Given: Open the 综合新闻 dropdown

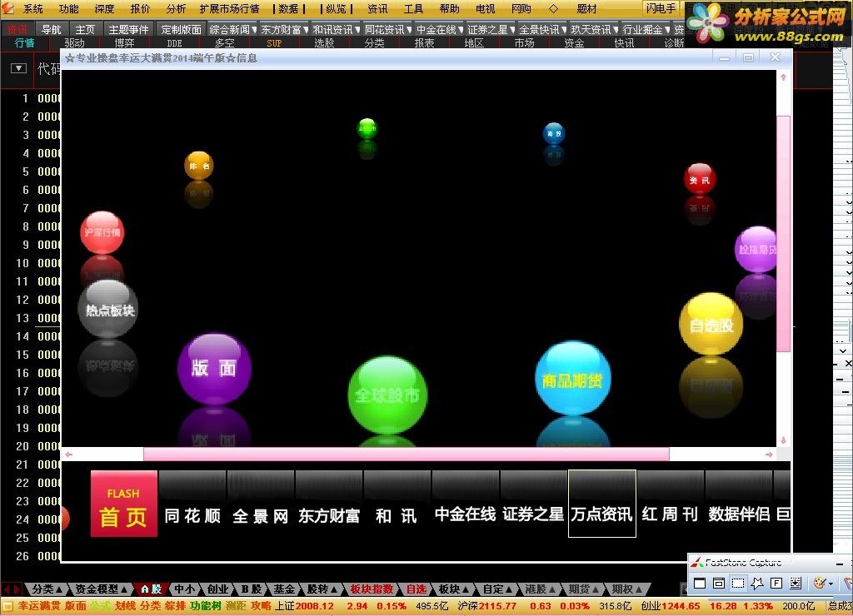Looking at the screenshot, I should tap(233, 29).
